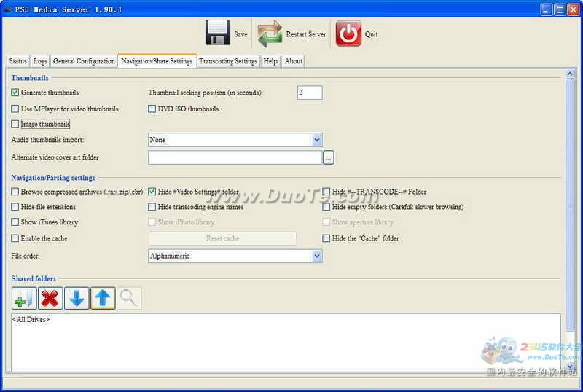Screen dimensions: 583x392
Task: Select <All Drives> in shared folders list
Action: point(31,319)
